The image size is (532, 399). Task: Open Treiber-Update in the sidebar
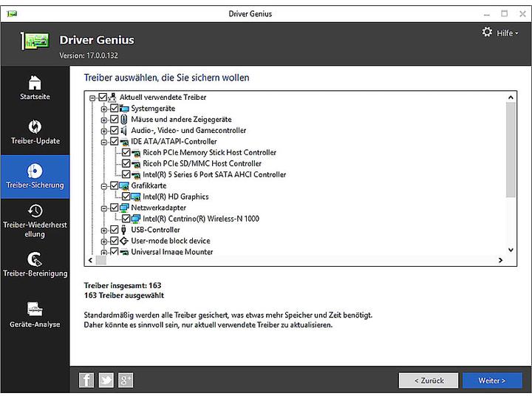[35, 132]
